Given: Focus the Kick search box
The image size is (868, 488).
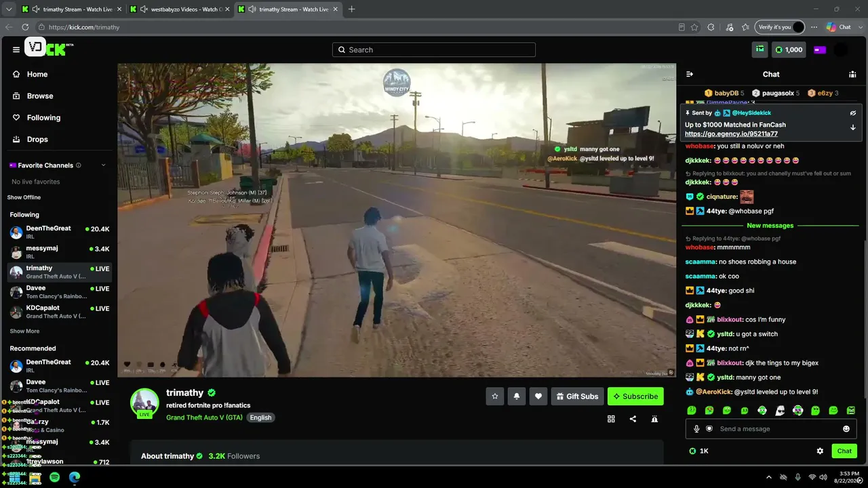Looking at the screenshot, I should point(434,49).
